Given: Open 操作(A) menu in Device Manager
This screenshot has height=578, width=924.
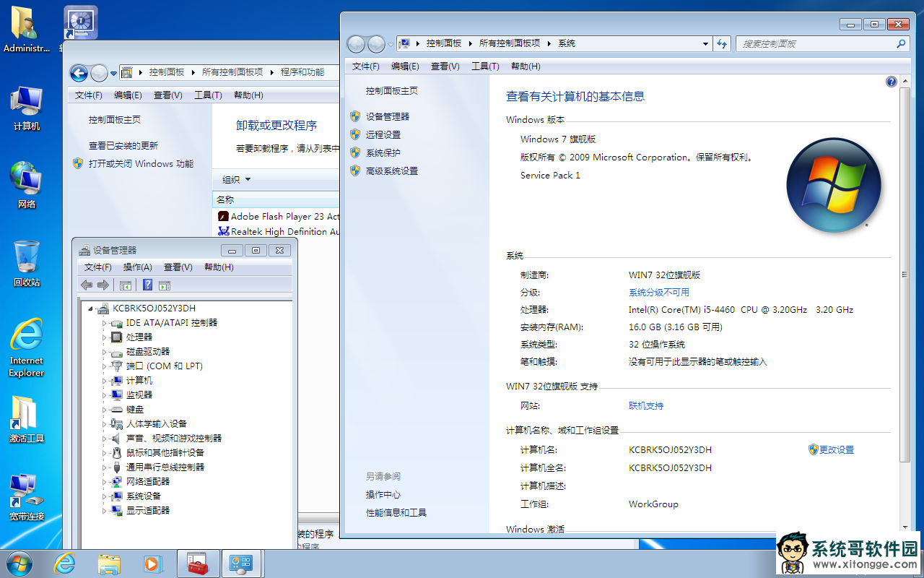Looking at the screenshot, I should 137,267.
